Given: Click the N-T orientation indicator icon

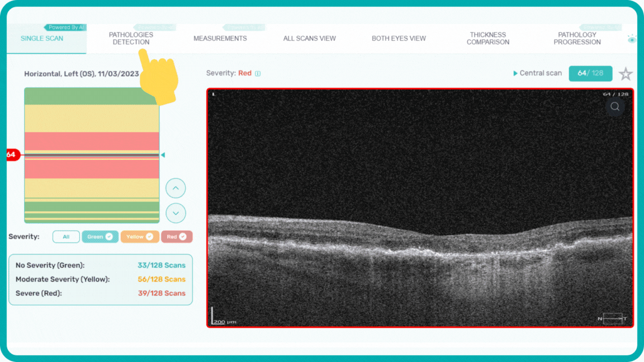Looking at the screenshot, I should (612, 318).
